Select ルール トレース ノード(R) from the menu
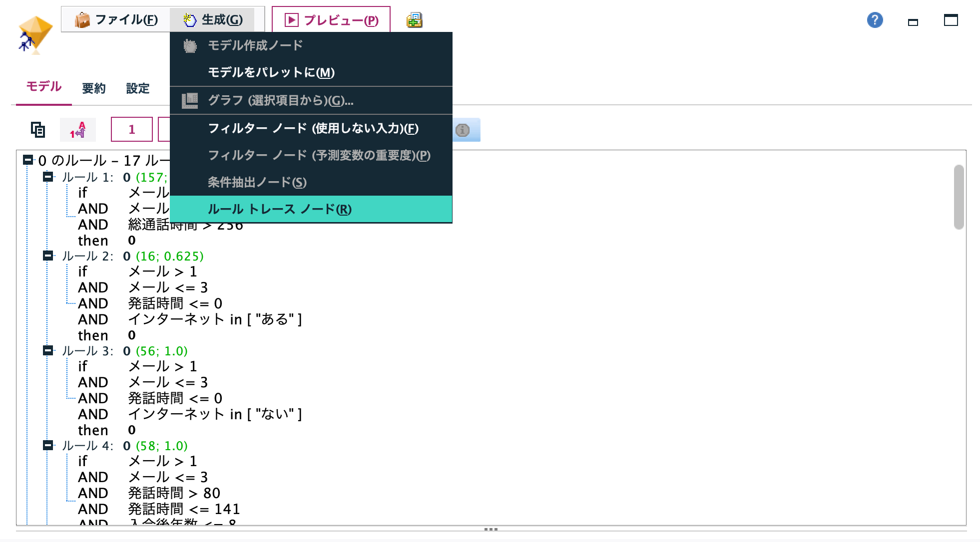 click(280, 209)
